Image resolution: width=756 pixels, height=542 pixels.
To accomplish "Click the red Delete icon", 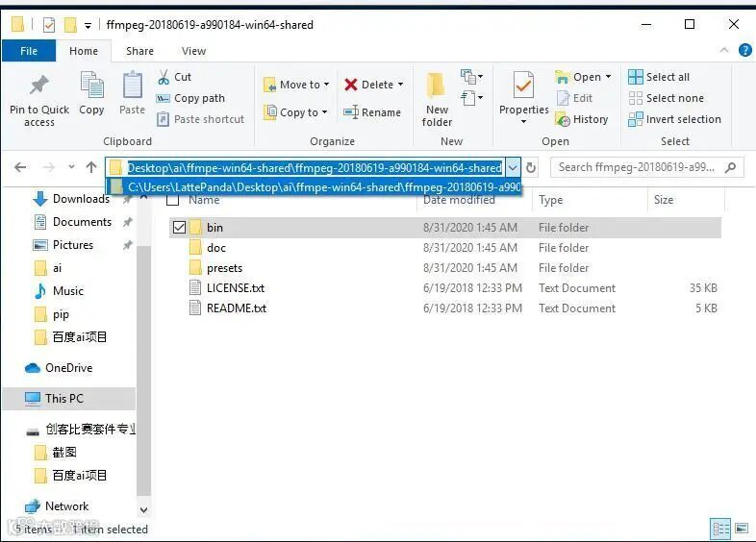I will pyautogui.click(x=351, y=85).
